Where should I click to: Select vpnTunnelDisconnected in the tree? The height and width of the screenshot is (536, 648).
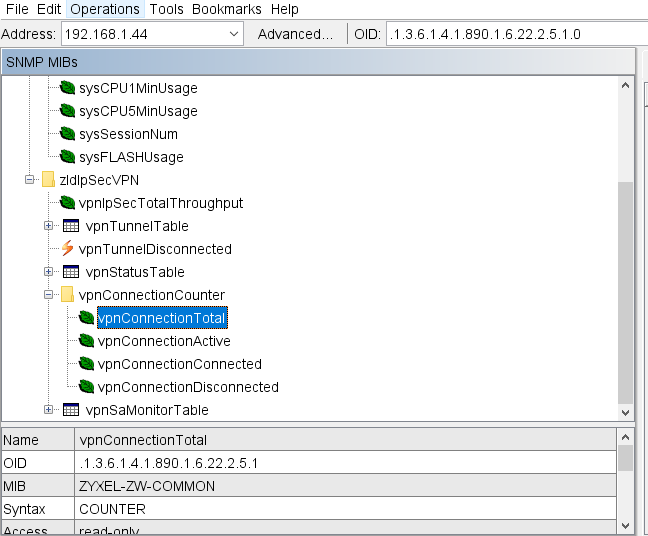pyautogui.click(x=155, y=249)
